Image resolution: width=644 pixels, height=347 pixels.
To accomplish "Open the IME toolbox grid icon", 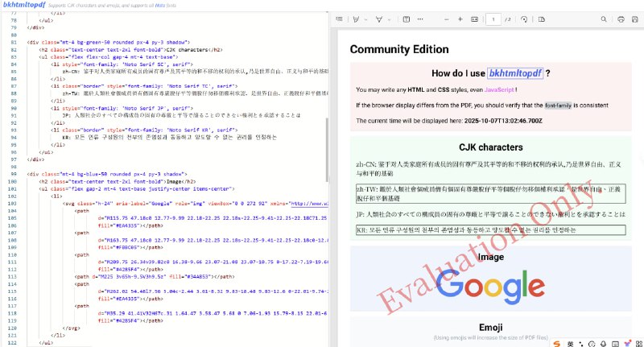I will [x=638, y=344].
